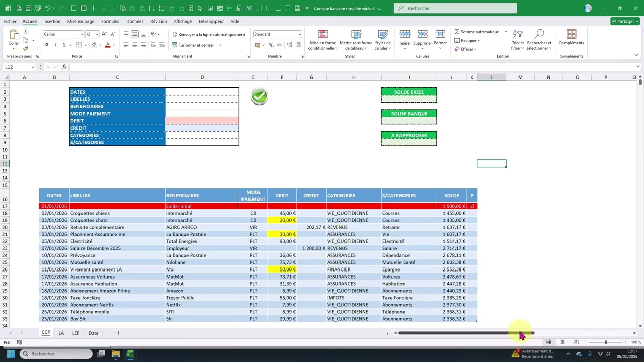Open Trier et filtrer dropdown
Viewport: 644px width, 362px height.
[x=518, y=40]
